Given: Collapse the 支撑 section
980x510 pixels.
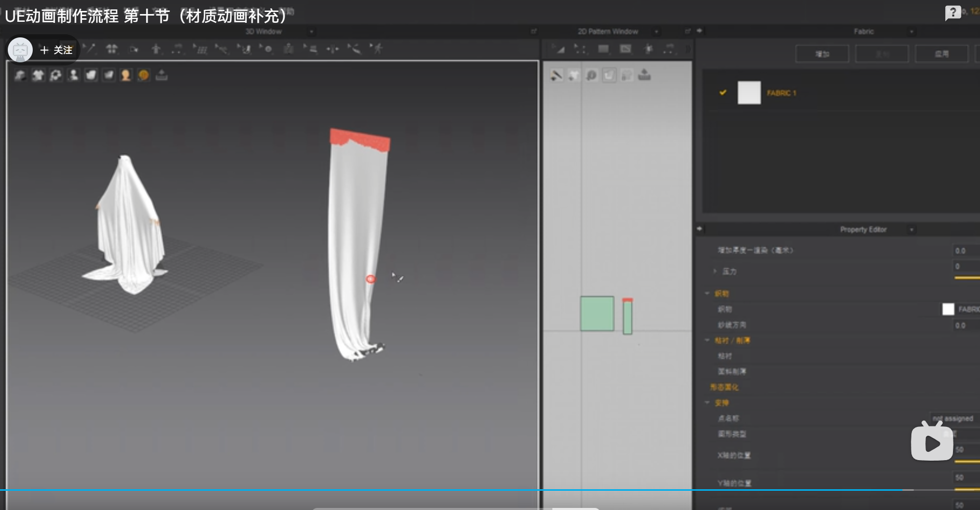Looking at the screenshot, I should coord(707,402).
